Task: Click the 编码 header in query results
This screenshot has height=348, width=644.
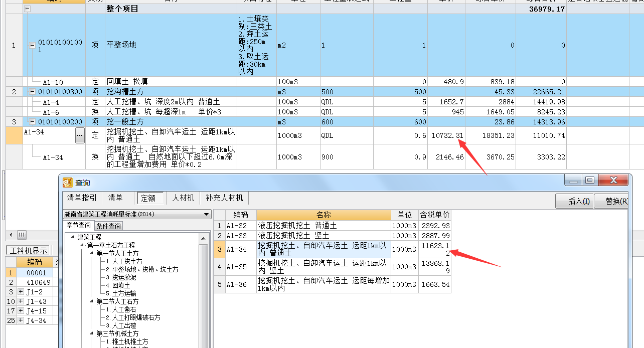Action: click(241, 215)
